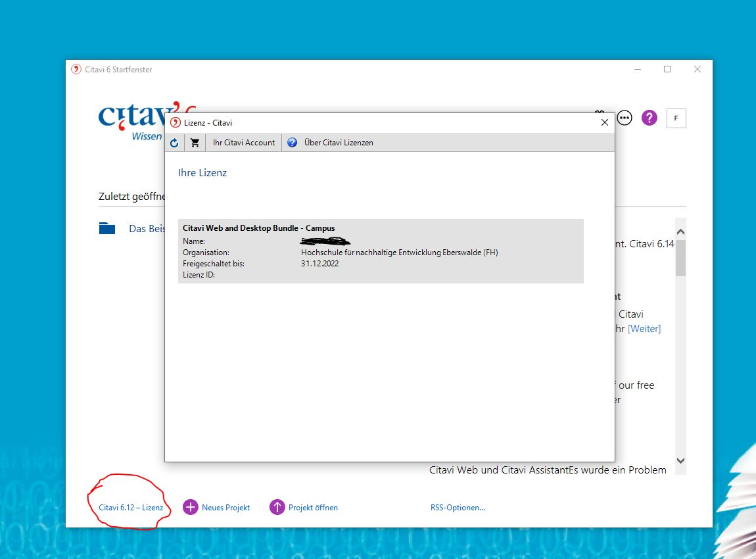Click the 'Lizenz ID:' label

(199, 275)
